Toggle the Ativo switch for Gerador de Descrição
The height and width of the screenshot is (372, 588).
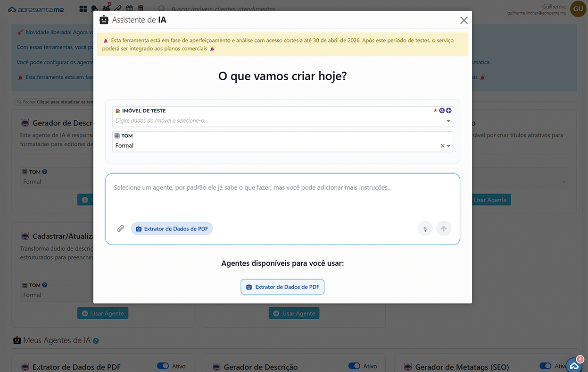tap(354, 366)
